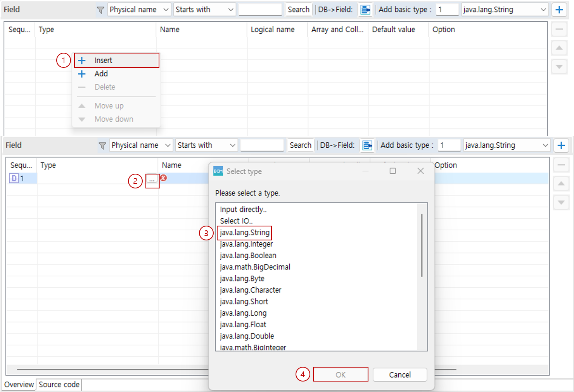Expand the Starts with dropdown in the lower panel
The width and height of the screenshot is (574, 392).
click(206, 145)
